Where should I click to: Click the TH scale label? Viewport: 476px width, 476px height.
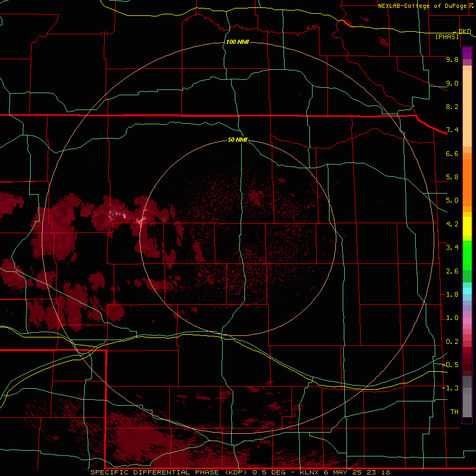pyautogui.click(x=454, y=412)
